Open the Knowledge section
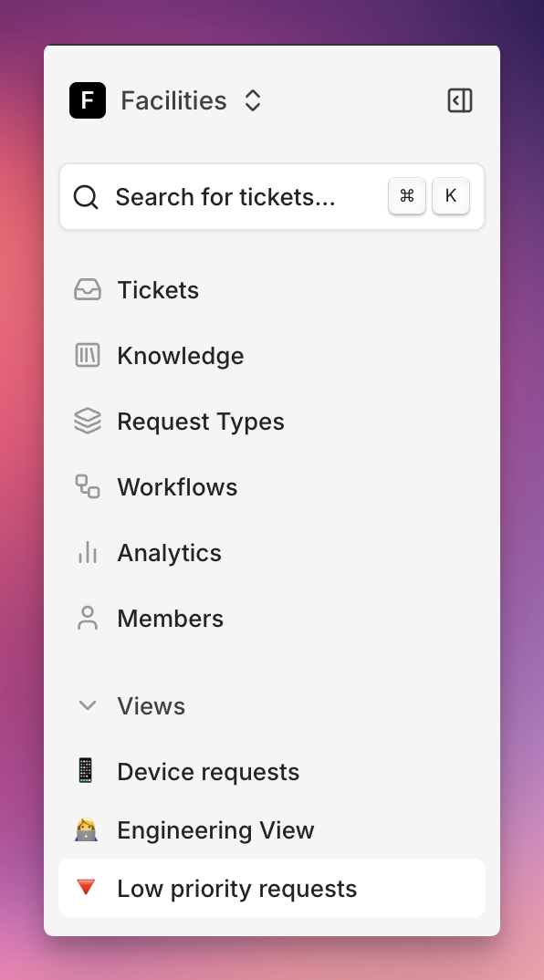 [x=272, y=356]
